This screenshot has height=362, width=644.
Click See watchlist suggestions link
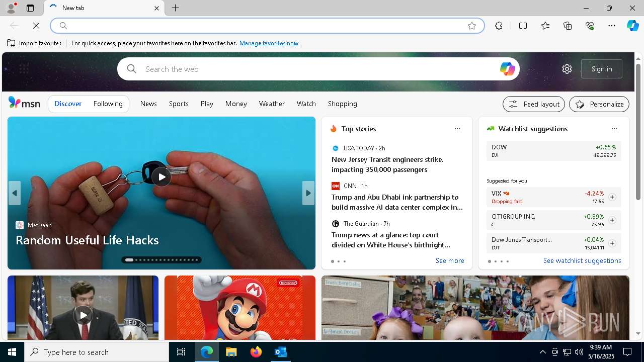(x=582, y=260)
